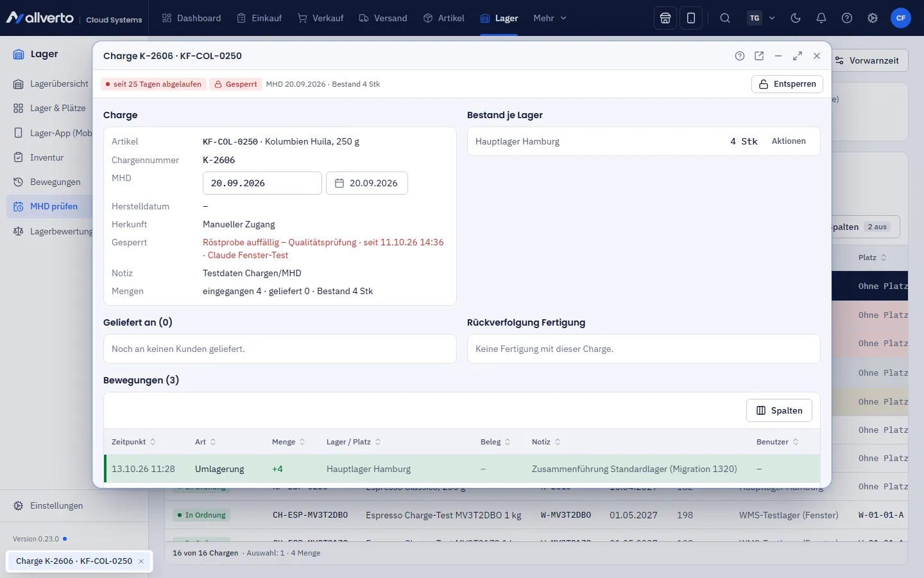Show help for the Charge dialog

740,56
